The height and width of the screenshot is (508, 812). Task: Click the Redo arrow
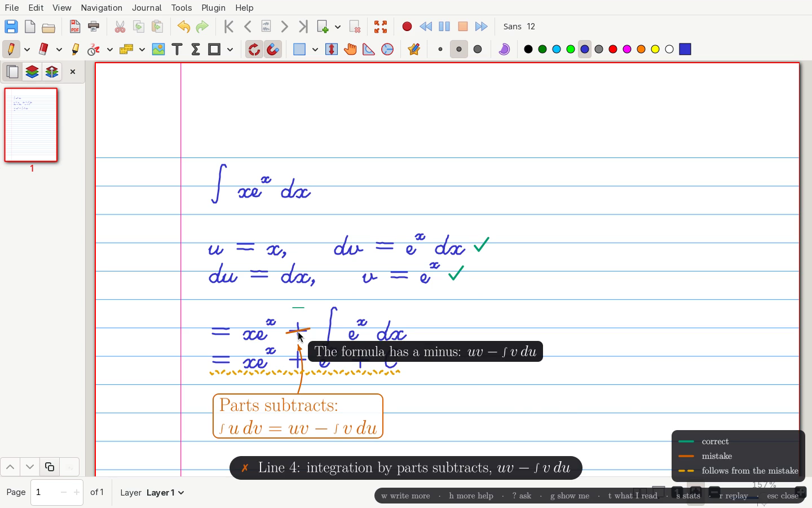point(202,27)
